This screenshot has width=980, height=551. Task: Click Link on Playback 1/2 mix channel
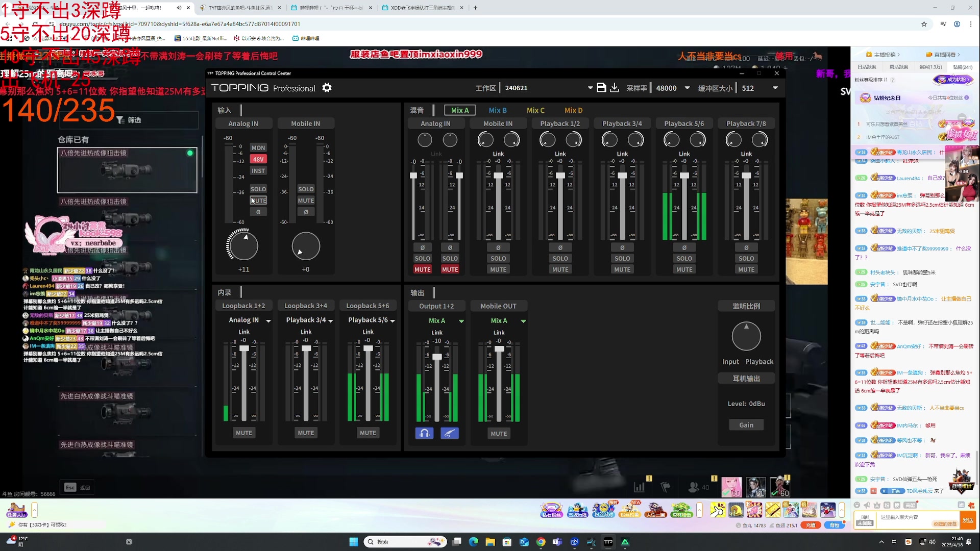pyautogui.click(x=560, y=154)
